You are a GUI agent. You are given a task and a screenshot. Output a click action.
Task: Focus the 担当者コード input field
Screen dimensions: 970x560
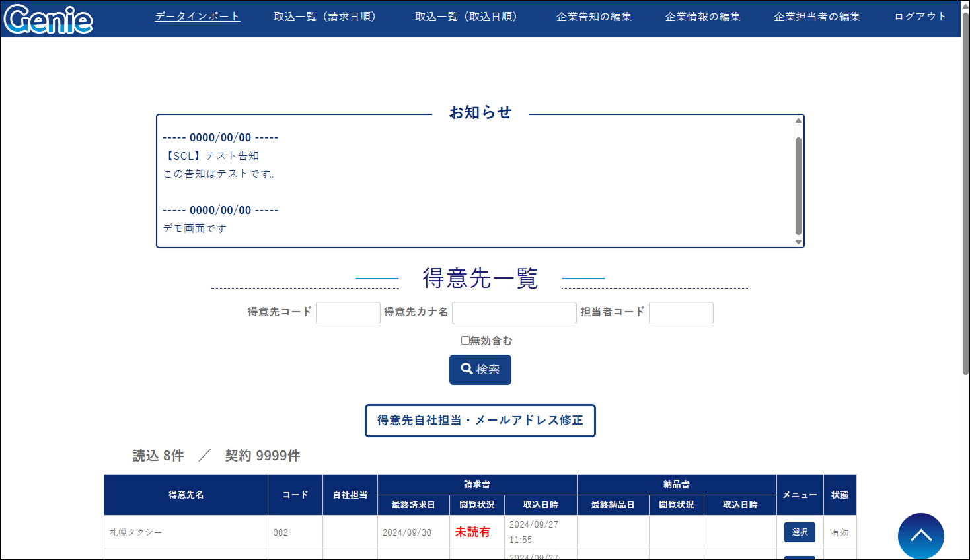point(681,313)
